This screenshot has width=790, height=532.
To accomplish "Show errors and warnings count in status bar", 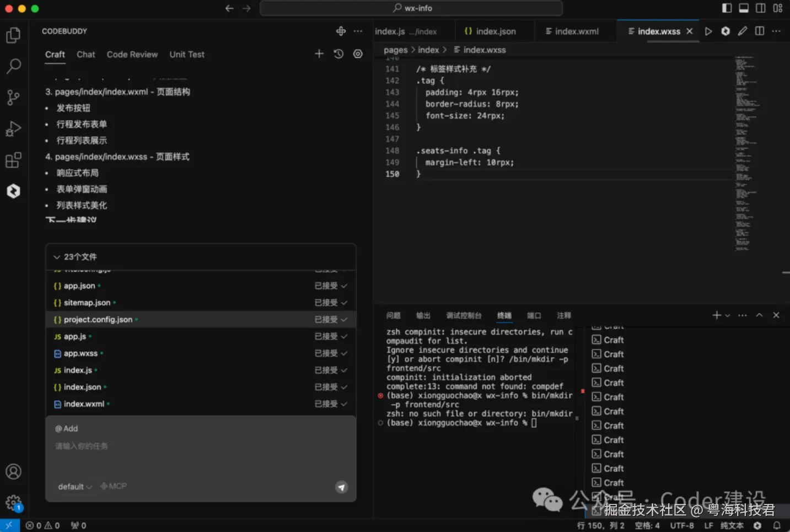I will [43, 525].
